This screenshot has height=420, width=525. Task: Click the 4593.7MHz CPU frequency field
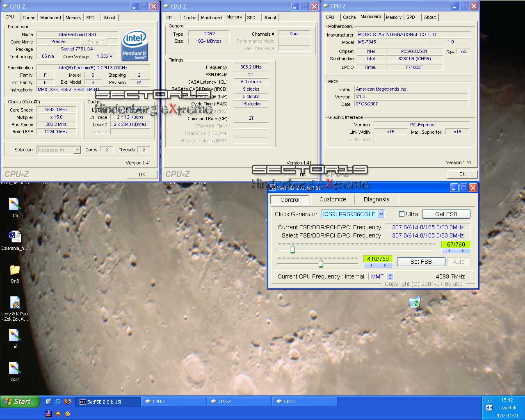pos(450,276)
